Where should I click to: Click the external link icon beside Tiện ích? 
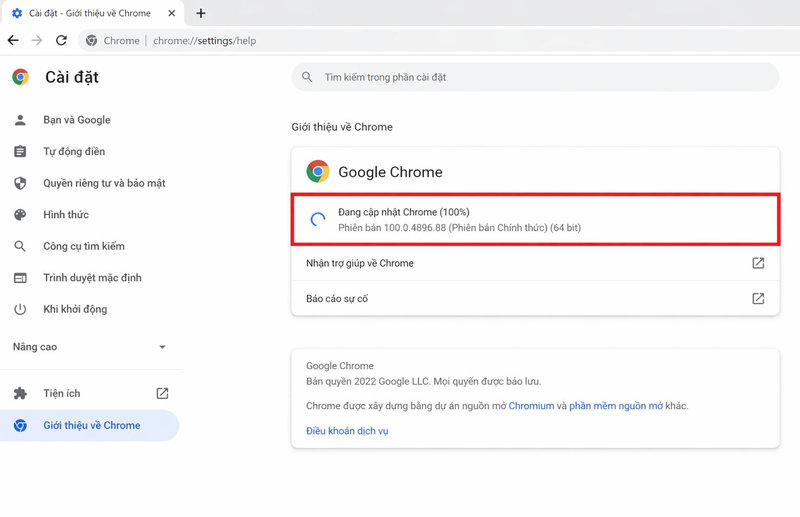[x=162, y=393]
